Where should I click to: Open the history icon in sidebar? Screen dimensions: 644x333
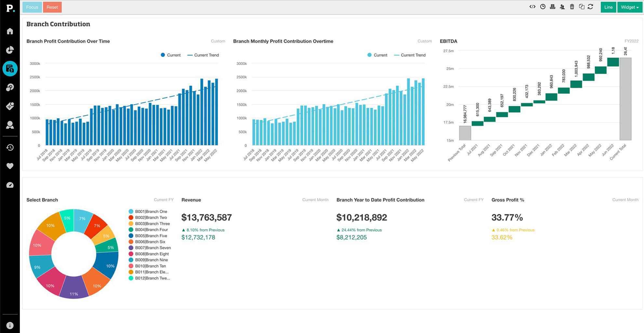[10, 148]
